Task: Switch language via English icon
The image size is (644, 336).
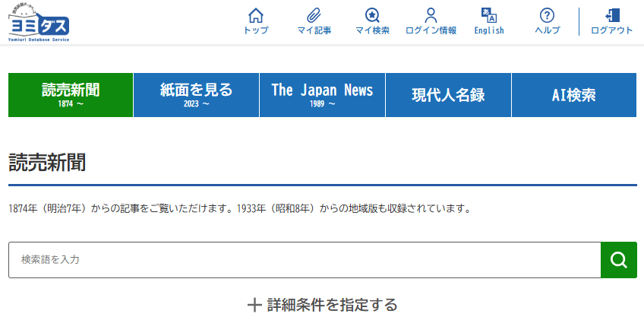Action: (x=489, y=16)
